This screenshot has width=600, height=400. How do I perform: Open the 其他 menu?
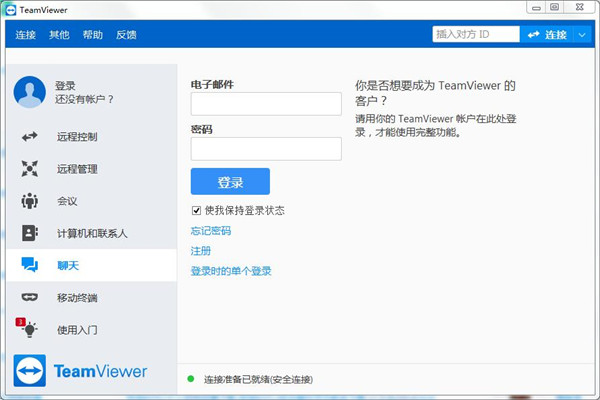coord(59,35)
